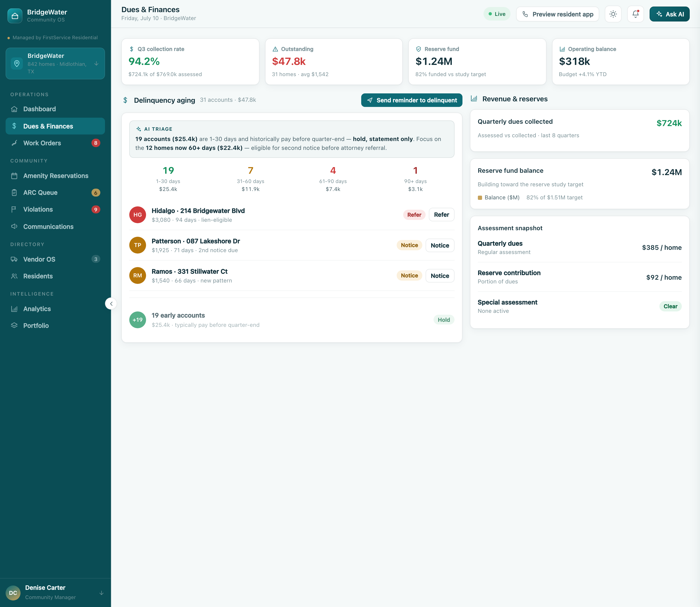Click the BridgeWater home logo icon

click(x=14, y=16)
